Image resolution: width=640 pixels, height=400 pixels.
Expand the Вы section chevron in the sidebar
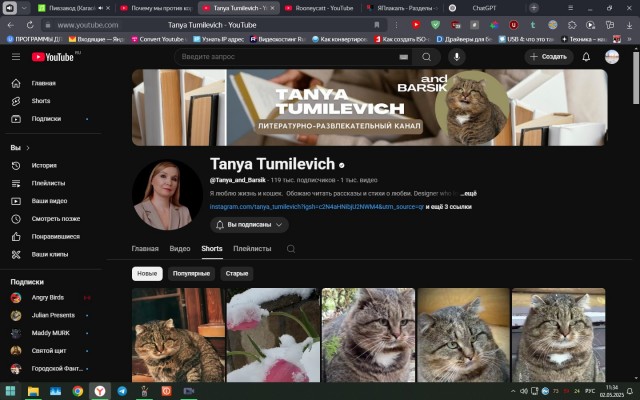[26, 148]
